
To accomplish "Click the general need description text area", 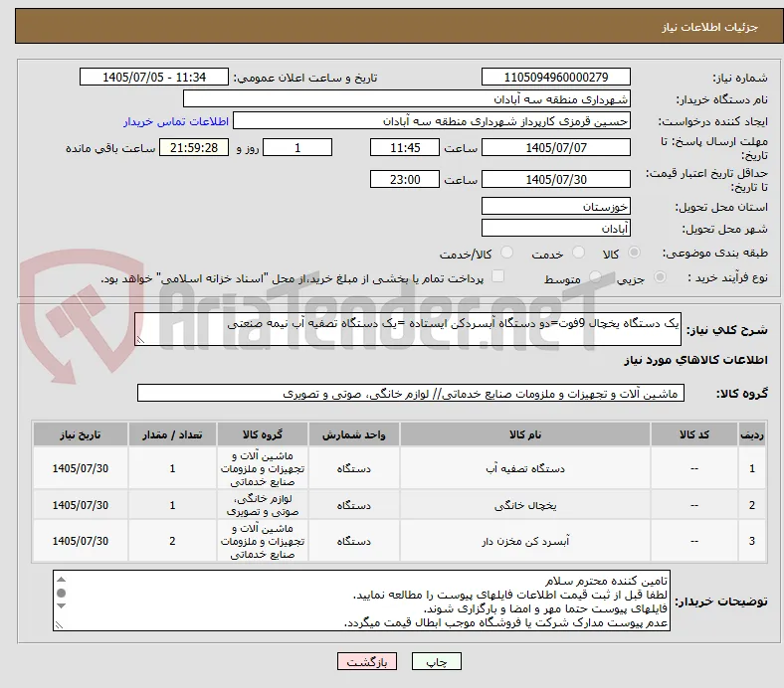I will [x=408, y=329].
